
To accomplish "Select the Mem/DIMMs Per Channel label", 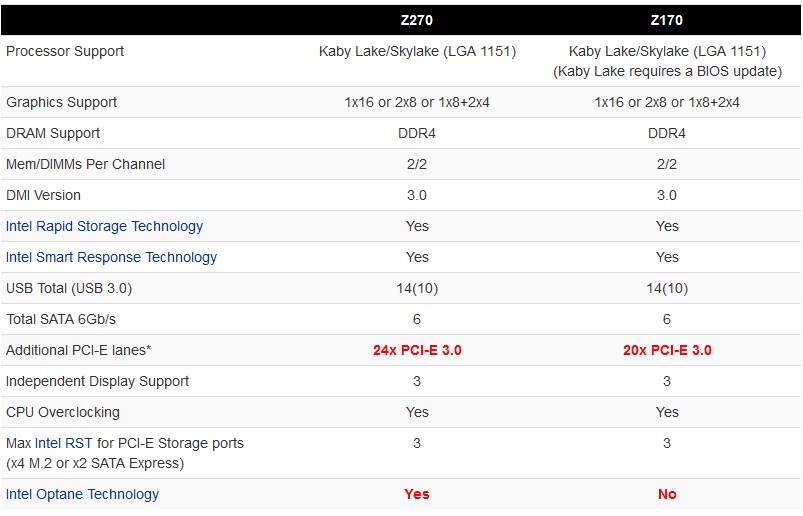I will (85, 164).
